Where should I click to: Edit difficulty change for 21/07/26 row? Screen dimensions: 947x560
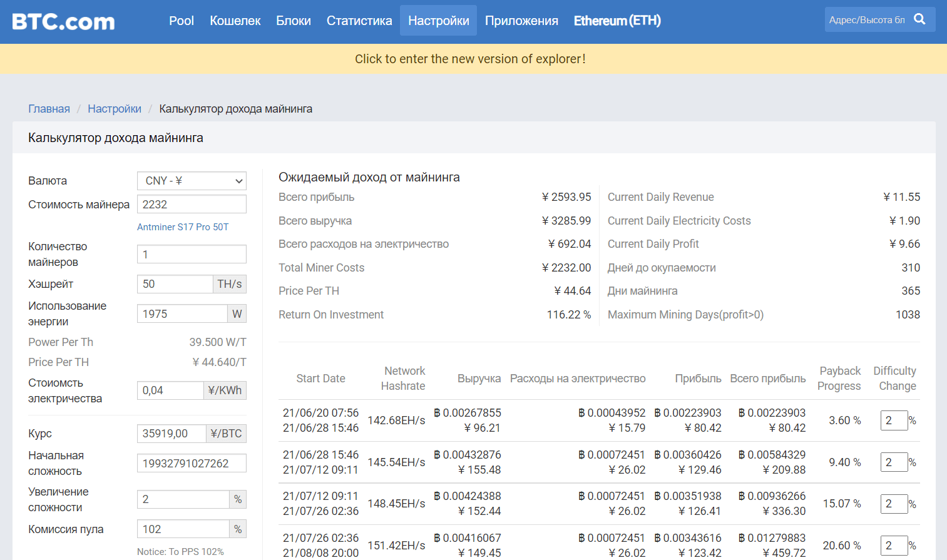894,546
